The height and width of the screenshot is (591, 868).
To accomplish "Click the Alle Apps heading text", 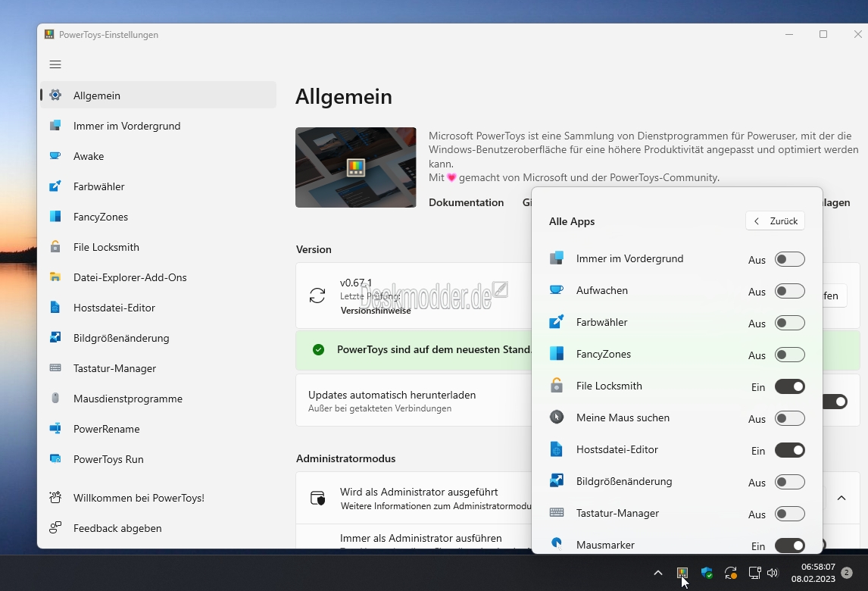I will [572, 221].
